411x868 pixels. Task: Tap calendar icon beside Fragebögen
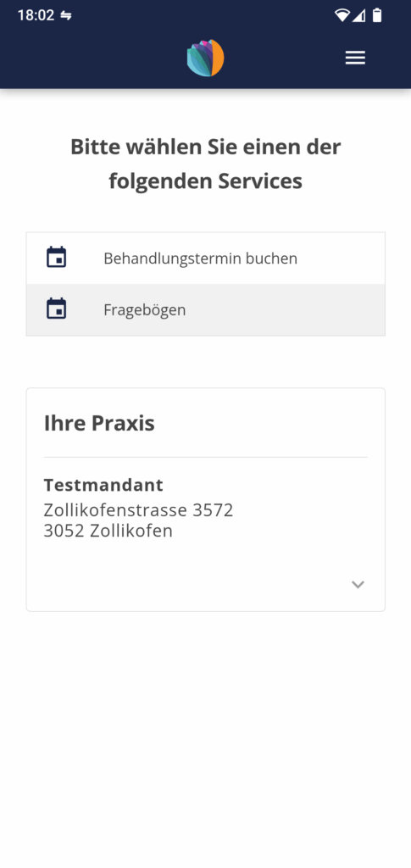coord(56,309)
